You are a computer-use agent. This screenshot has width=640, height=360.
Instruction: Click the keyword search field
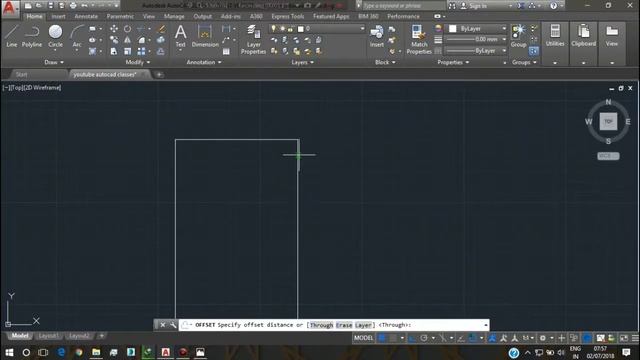[403, 6]
